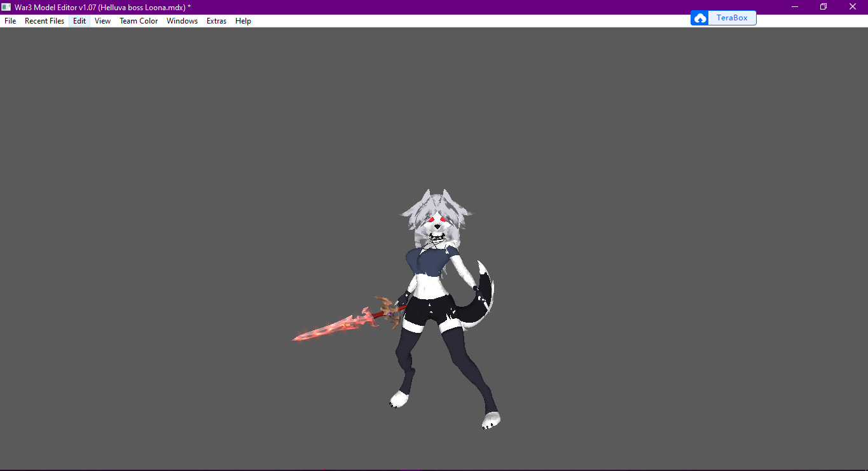Image resolution: width=868 pixels, height=471 pixels.
Task: Minimize the War3 Model Editor window
Action: click(x=795, y=7)
